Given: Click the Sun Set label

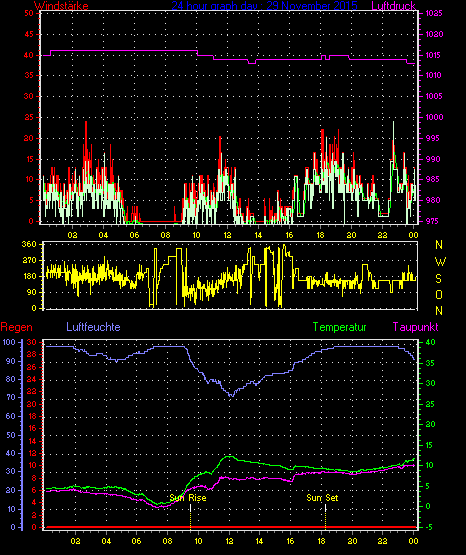Looking at the screenshot, I should point(322,498).
